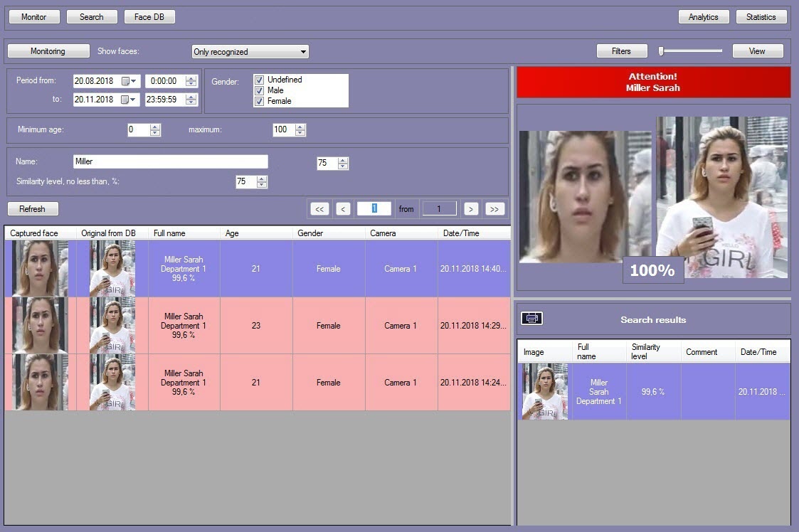This screenshot has height=532, width=799.
Task: Toggle the Undefined gender checkbox
Action: [x=260, y=80]
